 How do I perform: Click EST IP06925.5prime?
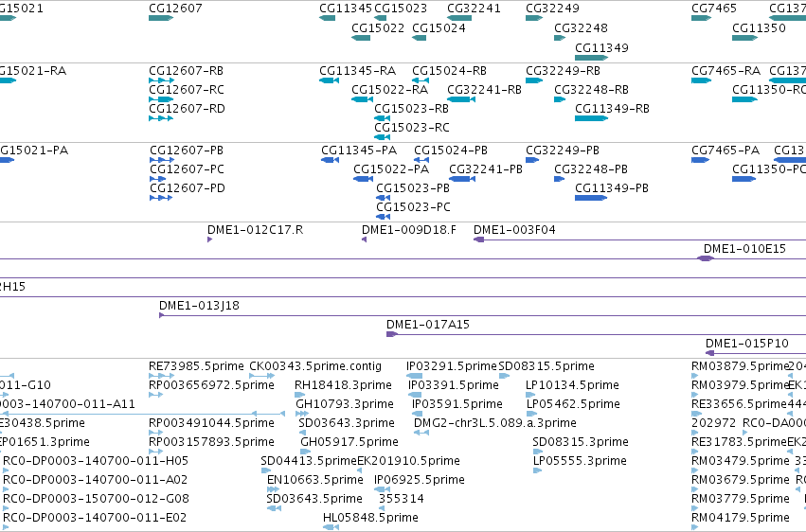tap(420, 480)
